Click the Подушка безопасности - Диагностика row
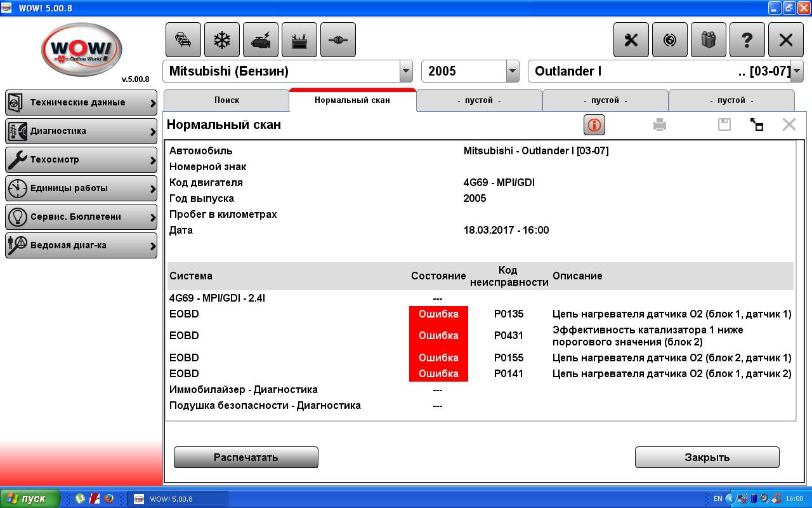The height and width of the screenshot is (508, 812). tap(480, 405)
